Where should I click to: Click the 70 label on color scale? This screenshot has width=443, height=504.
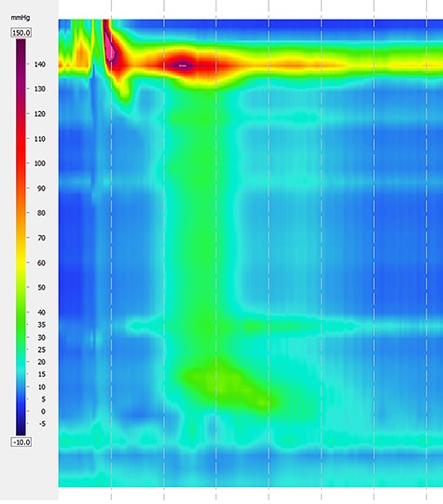41,238
